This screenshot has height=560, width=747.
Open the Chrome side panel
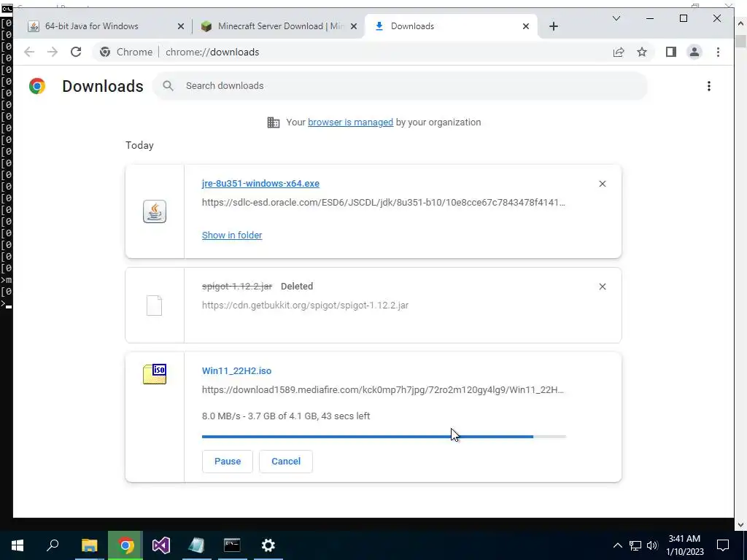[x=671, y=52]
